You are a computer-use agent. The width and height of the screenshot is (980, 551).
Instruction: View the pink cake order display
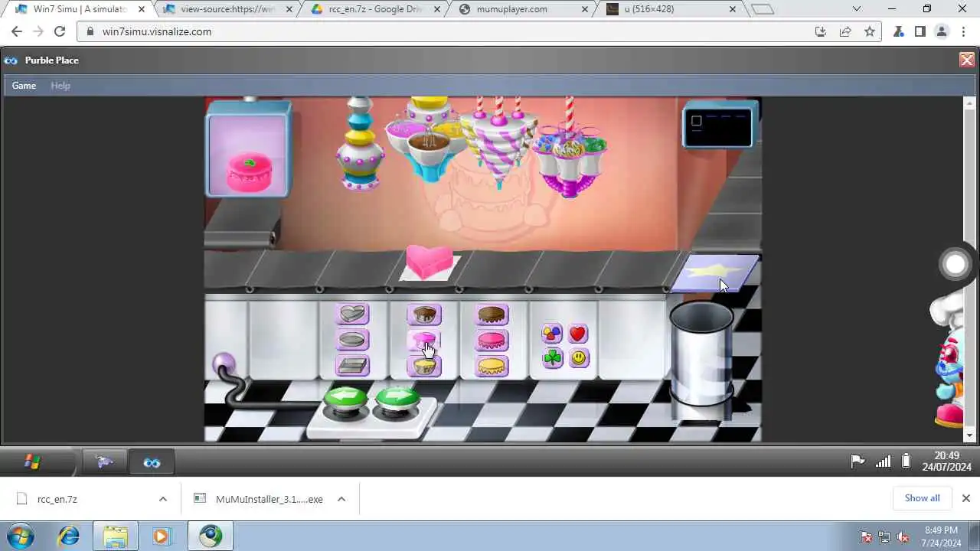[x=249, y=153]
